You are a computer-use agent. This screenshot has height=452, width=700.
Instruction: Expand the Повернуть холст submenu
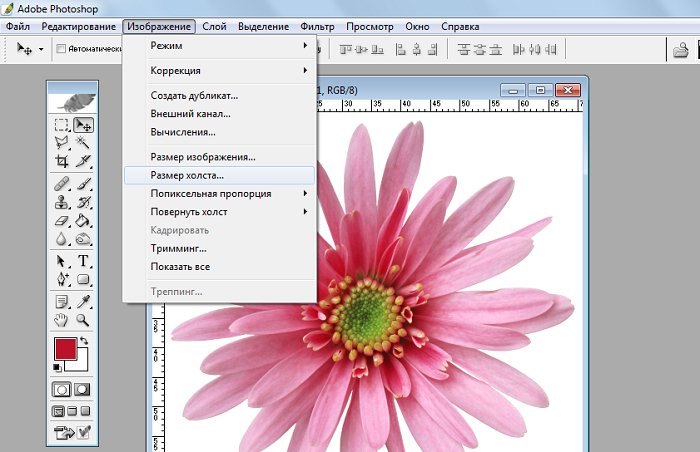pyautogui.click(x=220, y=212)
